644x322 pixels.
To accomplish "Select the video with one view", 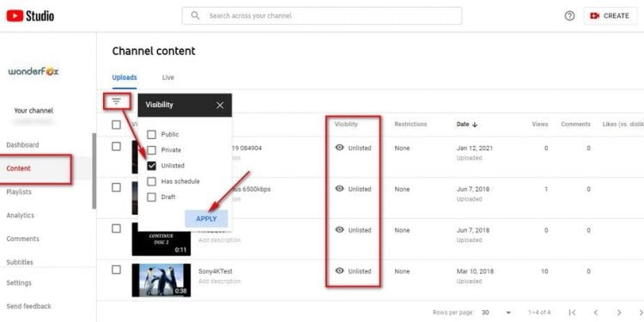I will point(116,187).
